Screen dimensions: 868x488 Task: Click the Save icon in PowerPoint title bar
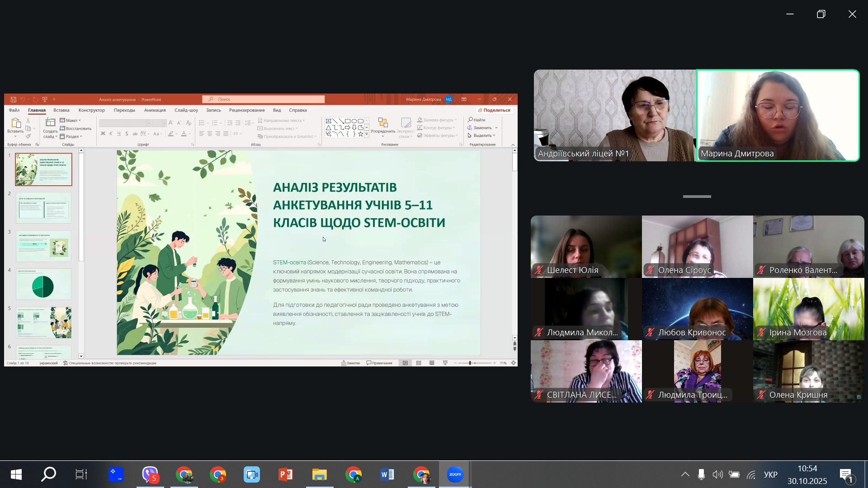(14, 99)
